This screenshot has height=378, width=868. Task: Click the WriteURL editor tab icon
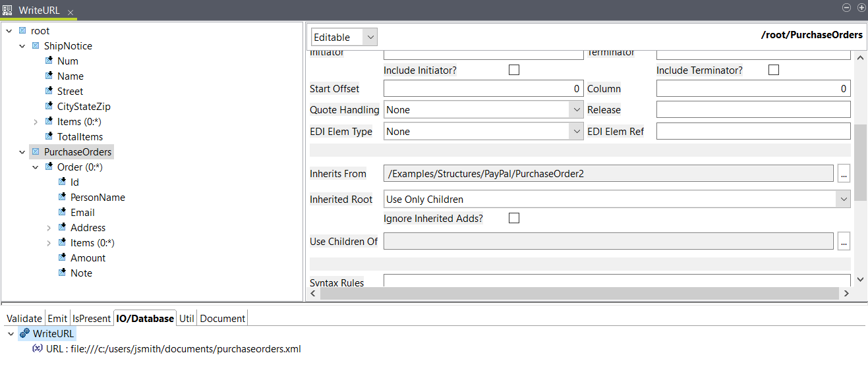click(8, 11)
